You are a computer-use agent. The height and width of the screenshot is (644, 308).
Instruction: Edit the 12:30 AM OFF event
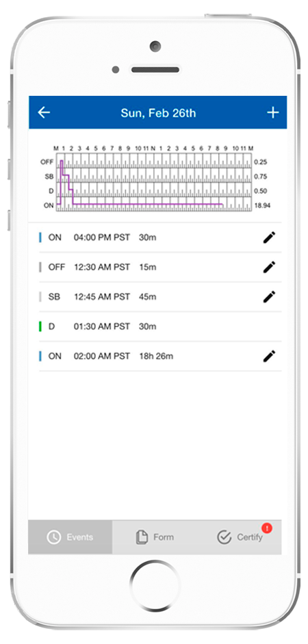pyautogui.click(x=269, y=267)
